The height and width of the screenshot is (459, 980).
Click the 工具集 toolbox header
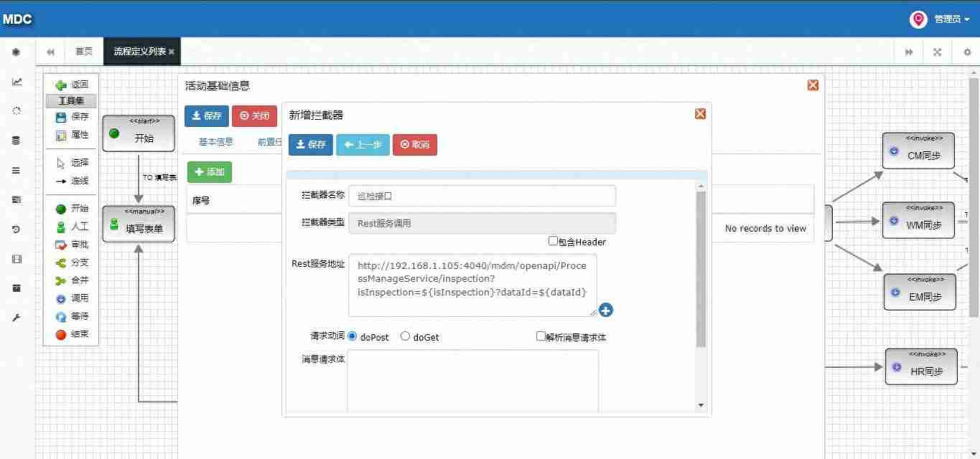tap(71, 101)
